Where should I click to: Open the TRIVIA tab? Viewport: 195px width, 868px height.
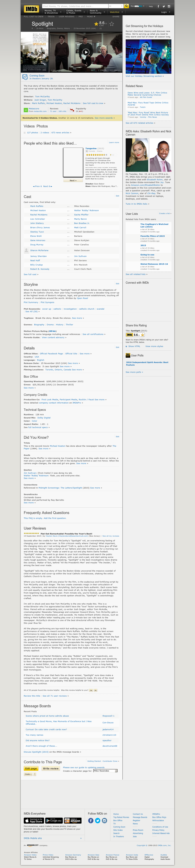51,16
